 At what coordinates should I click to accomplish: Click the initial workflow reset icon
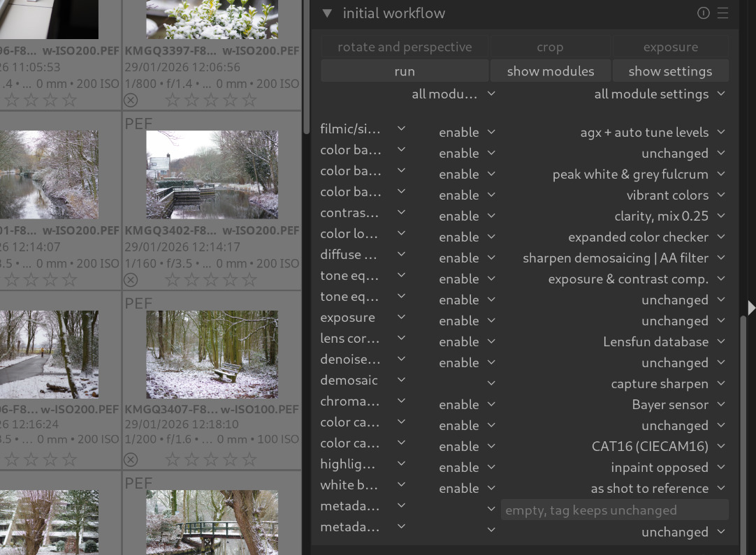pos(703,13)
